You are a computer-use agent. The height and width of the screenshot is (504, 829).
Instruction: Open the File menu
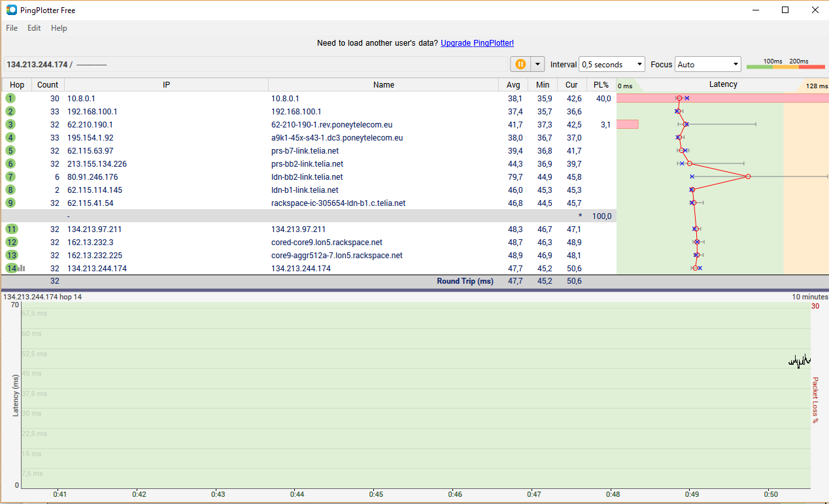12,28
